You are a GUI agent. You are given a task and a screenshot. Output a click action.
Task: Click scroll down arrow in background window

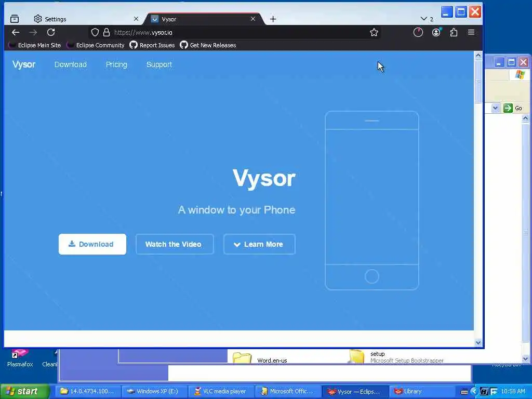pos(525,359)
